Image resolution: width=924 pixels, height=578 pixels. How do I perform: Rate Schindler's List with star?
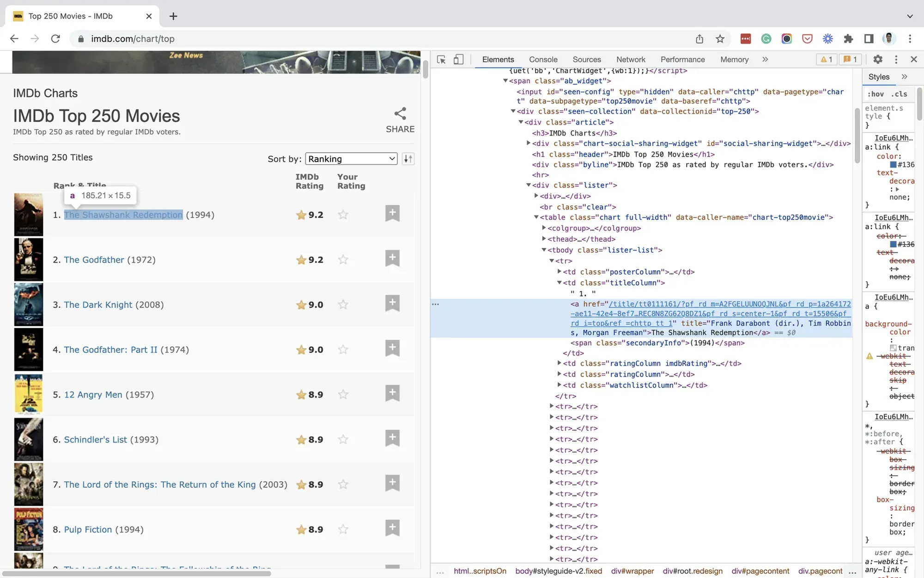pos(343,439)
